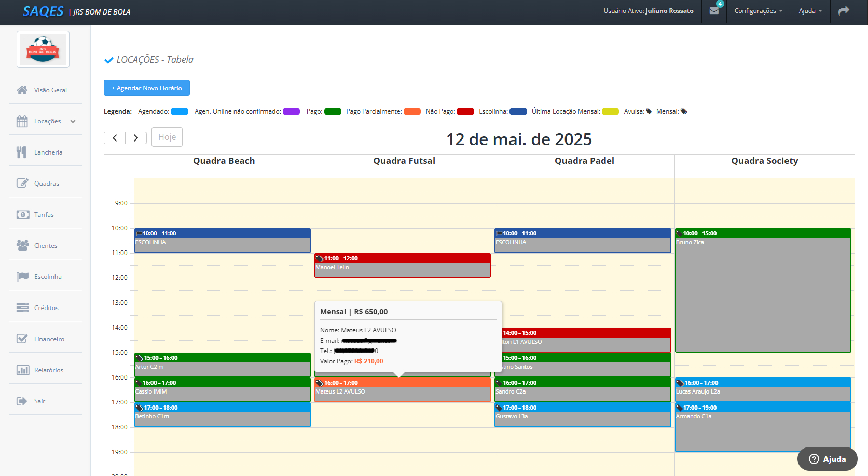Open Manoel Telin 11:00 booking
Viewport: 868px width, 476px height.
[402, 266]
